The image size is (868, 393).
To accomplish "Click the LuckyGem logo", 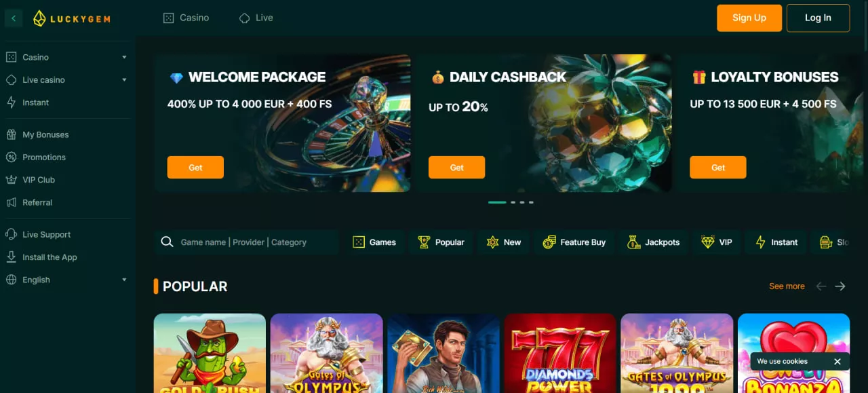I will 72,18.
